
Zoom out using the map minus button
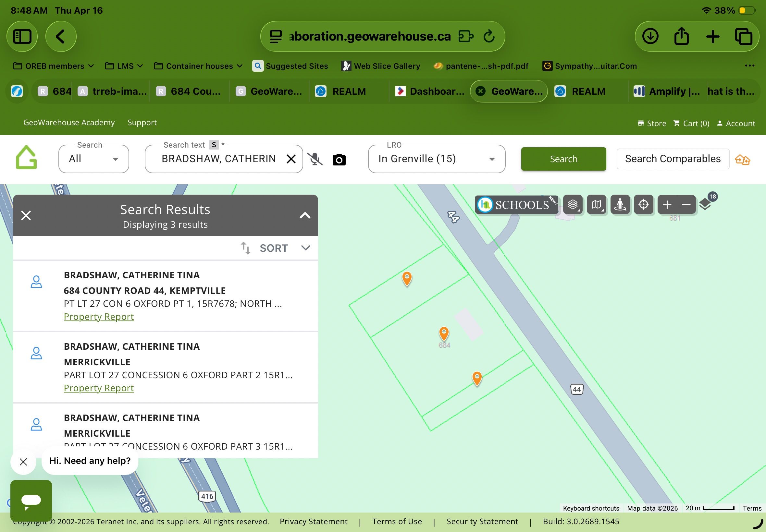686,204
